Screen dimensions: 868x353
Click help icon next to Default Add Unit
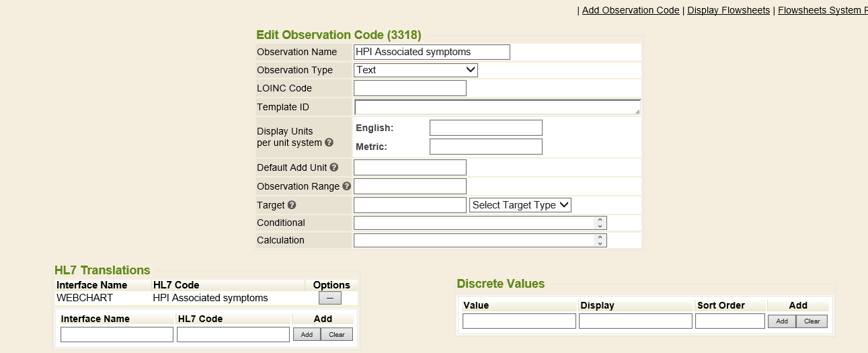point(334,167)
